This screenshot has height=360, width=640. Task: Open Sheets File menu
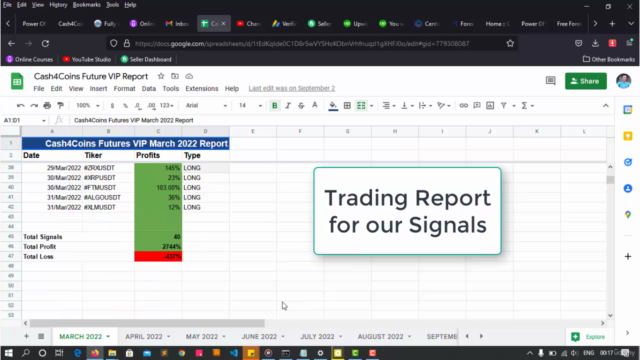coord(39,89)
